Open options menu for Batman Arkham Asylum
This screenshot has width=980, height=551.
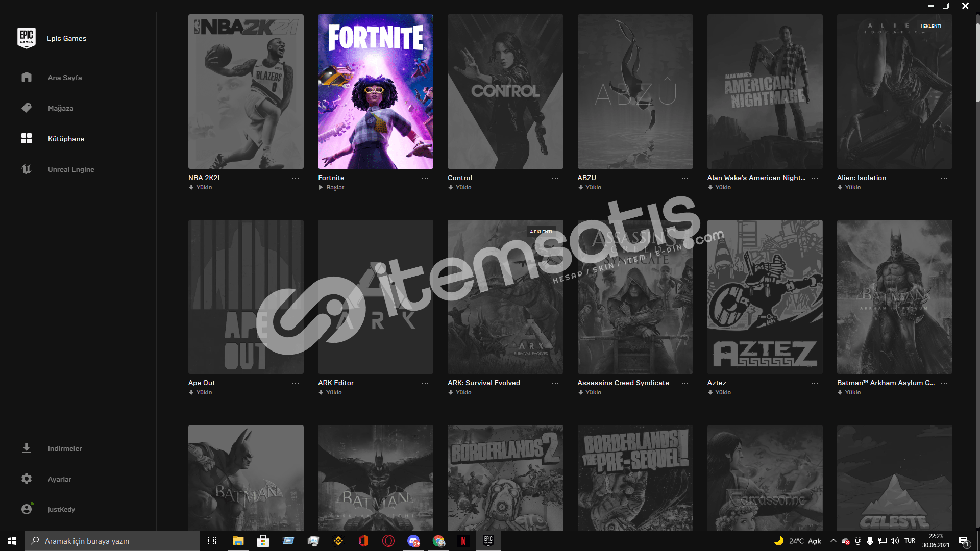(944, 383)
